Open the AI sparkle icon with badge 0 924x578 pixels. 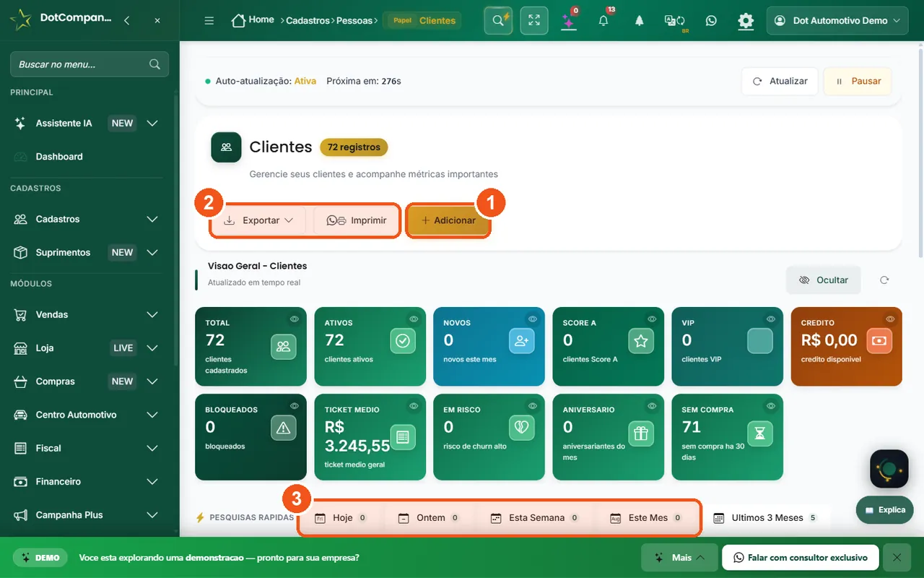coord(569,20)
